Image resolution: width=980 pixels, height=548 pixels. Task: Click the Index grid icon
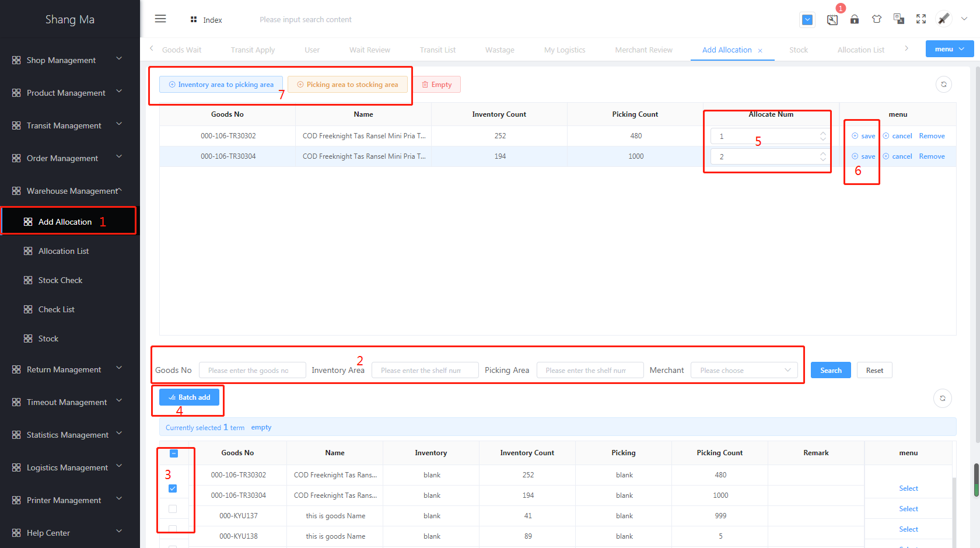pyautogui.click(x=194, y=20)
